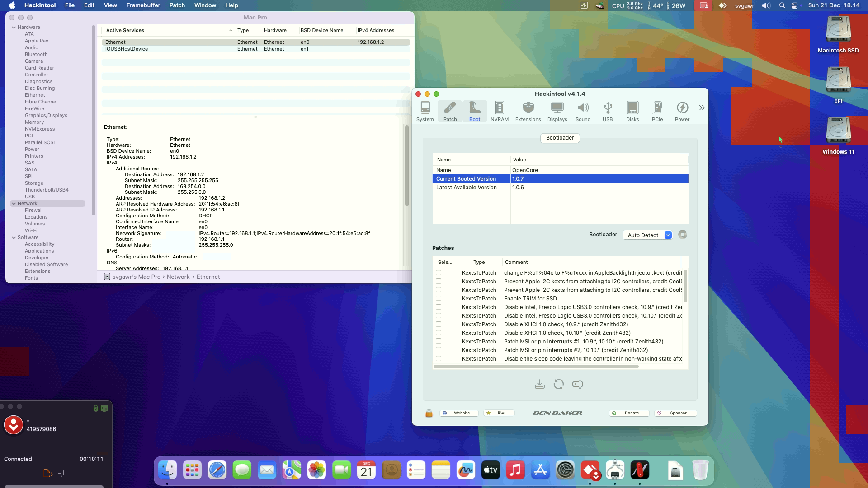Image resolution: width=868 pixels, height=488 pixels.
Task: Select the Ethernet en0 service row
Action: [255, 42]
